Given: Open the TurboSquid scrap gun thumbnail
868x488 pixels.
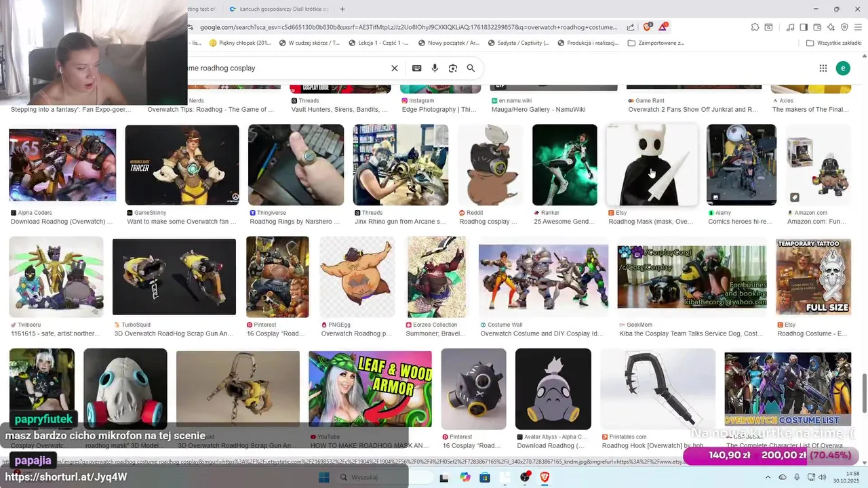Looking at the screenshot, I should click(x=174, y=277).
